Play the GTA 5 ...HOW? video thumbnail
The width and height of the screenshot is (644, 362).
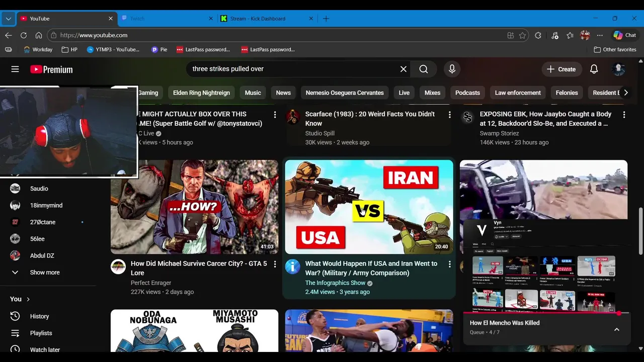click(x=194, y=207)
